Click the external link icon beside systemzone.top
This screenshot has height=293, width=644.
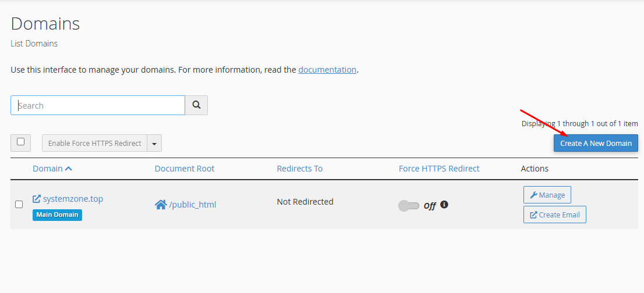tap(37, 199)
